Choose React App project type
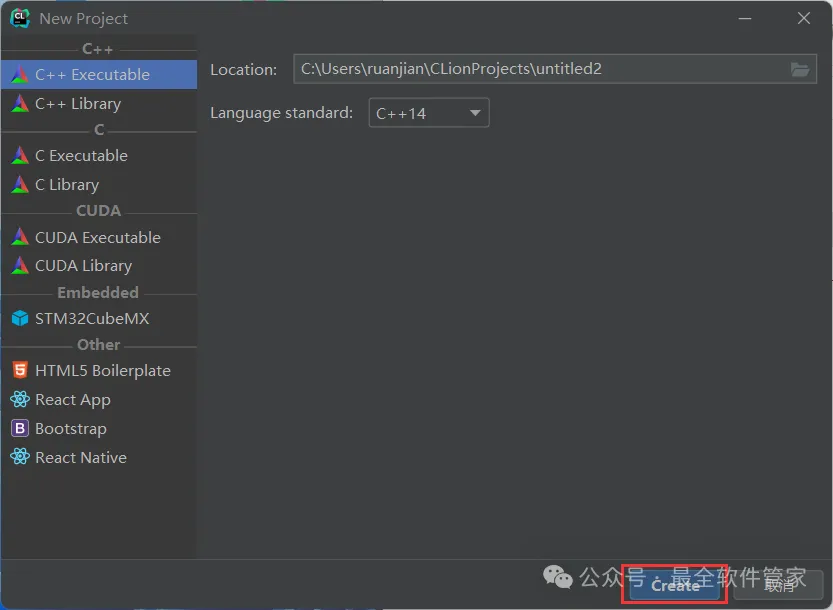Viewport: 833px width, 610px height. [x=99, y=400]
